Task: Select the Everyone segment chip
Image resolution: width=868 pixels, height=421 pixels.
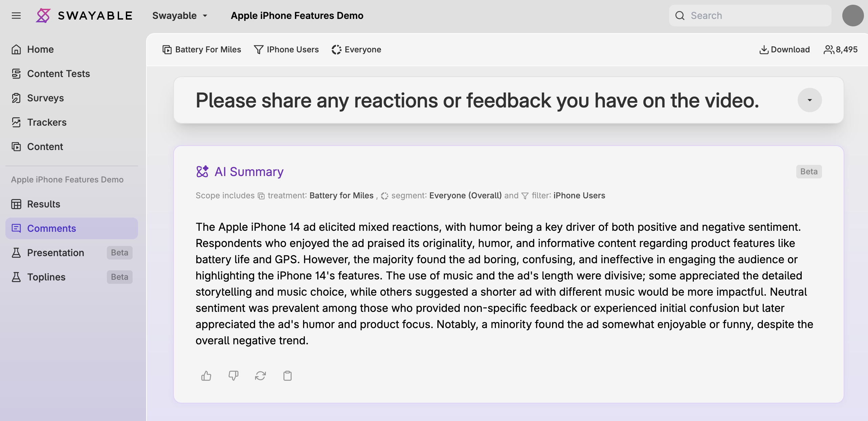Action: (356, 49)
